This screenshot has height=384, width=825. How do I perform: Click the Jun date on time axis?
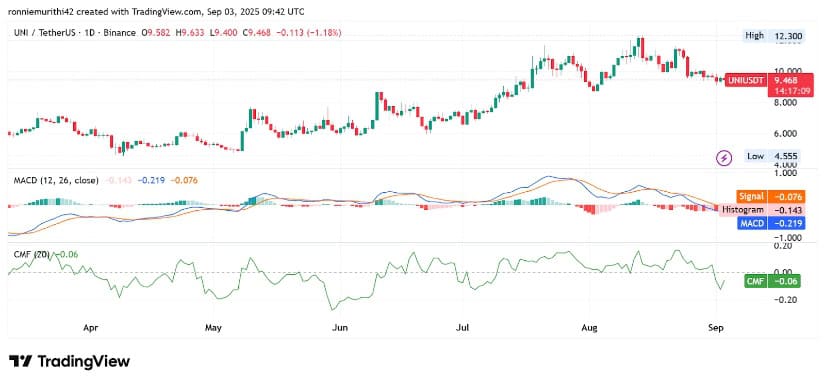pyautogui.click(x=340, y=328)
